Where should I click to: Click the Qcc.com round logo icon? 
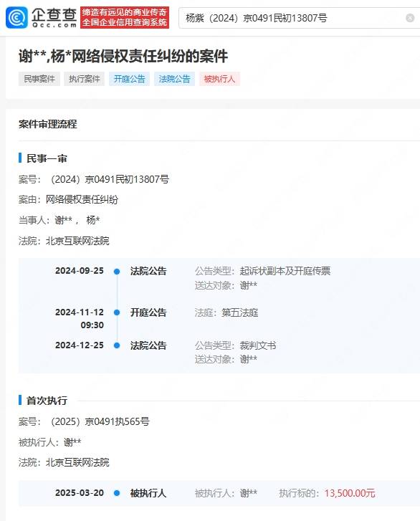tap(16, 18)
